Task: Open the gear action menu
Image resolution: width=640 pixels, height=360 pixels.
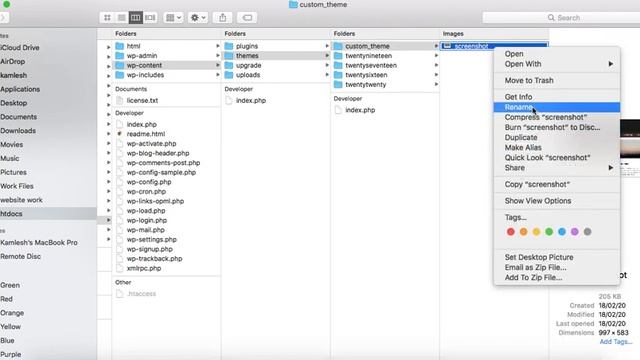Action: (198, 18)
